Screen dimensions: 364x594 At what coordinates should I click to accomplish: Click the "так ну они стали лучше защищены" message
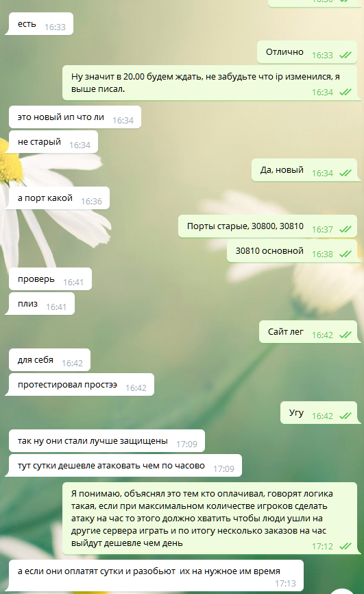click(x=107, y=440)
